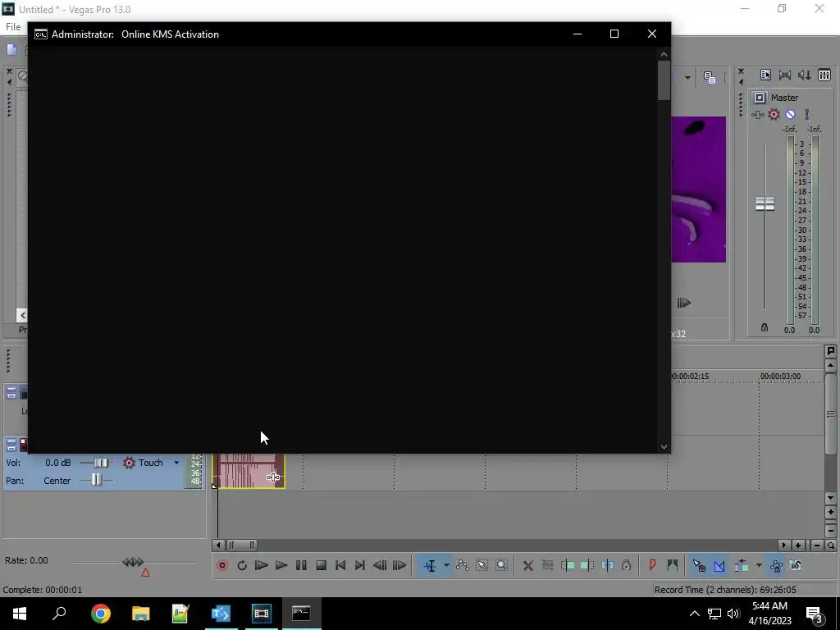This screenshot has width=840, height=630.
Task: Click timeline horizontal scroll left arrow
Action: [217, 546]
